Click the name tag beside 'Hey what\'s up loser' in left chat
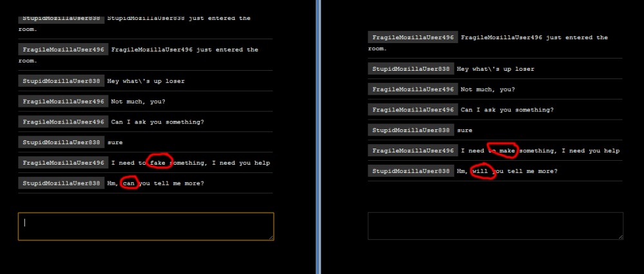 tap(61, 81)
